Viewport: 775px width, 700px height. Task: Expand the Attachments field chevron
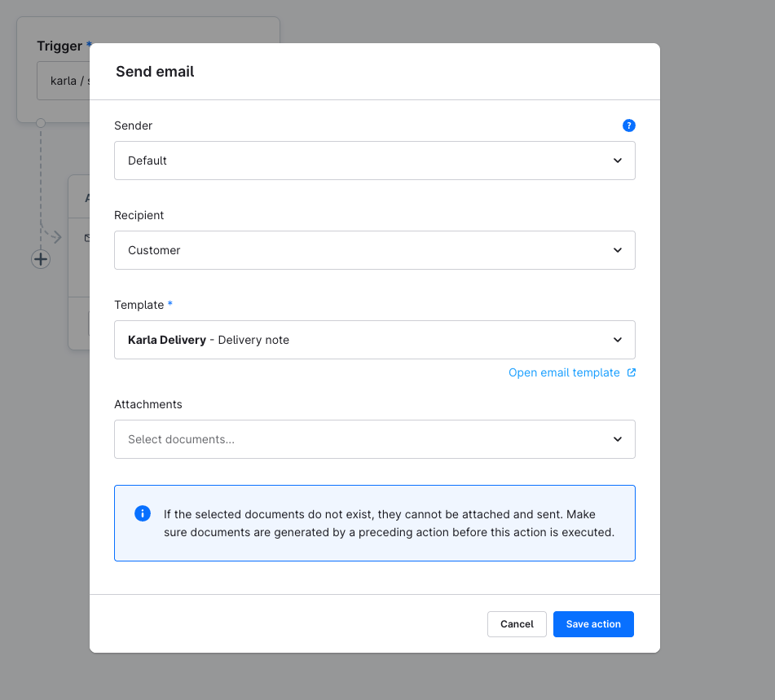617,439
